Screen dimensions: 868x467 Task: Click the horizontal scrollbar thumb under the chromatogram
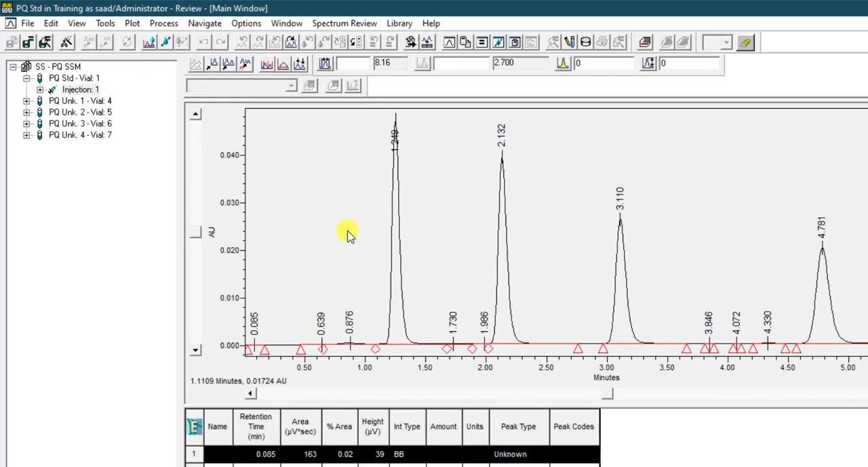click(607, 393)
